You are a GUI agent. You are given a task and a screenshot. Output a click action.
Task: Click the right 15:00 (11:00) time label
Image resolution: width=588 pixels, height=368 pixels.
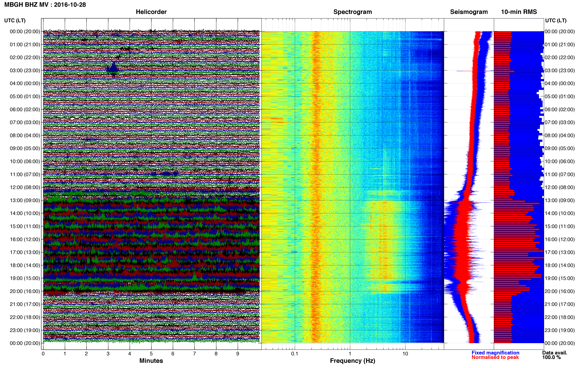coord(560,226)
